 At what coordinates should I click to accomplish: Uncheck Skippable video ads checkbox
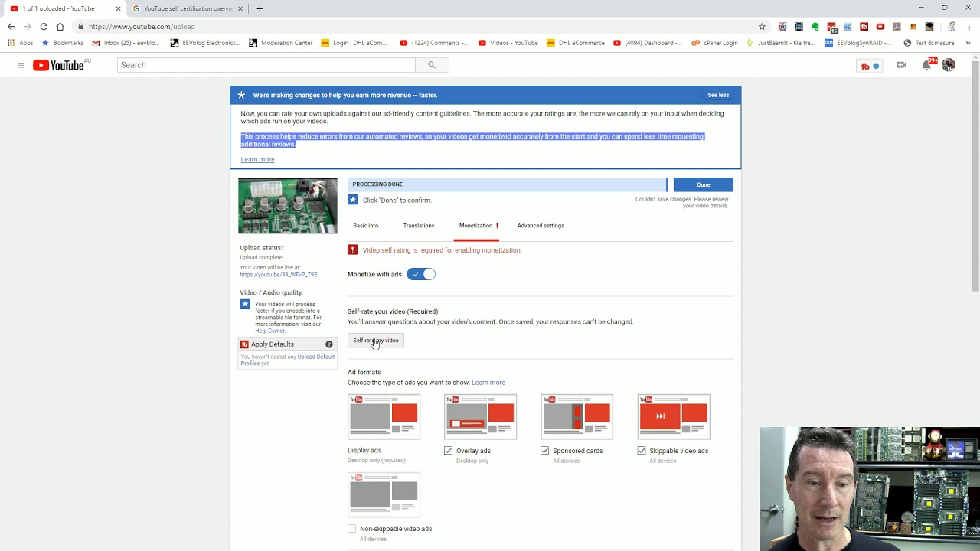click(642, 451)
